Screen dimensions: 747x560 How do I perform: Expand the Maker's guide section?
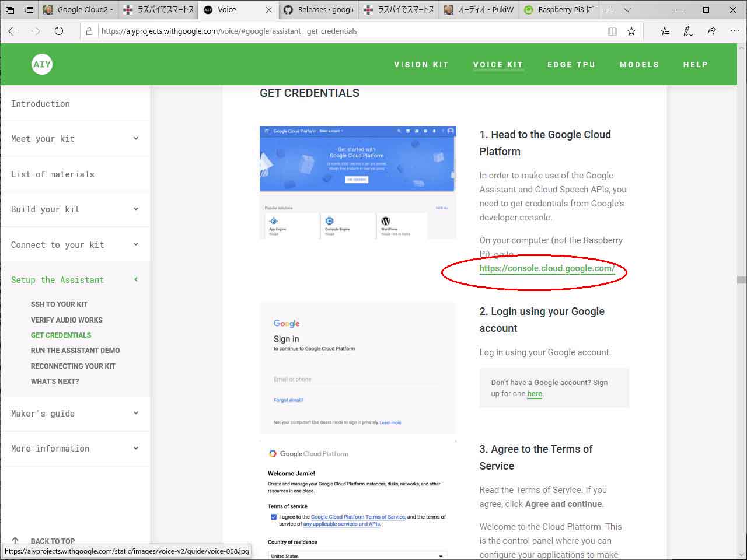coord(75,414)
